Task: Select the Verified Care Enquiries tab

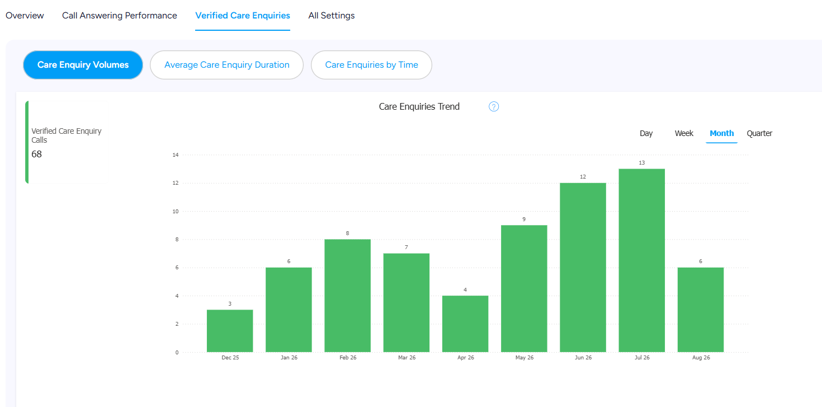Action: pyautogui.click(x=243, y=16)
